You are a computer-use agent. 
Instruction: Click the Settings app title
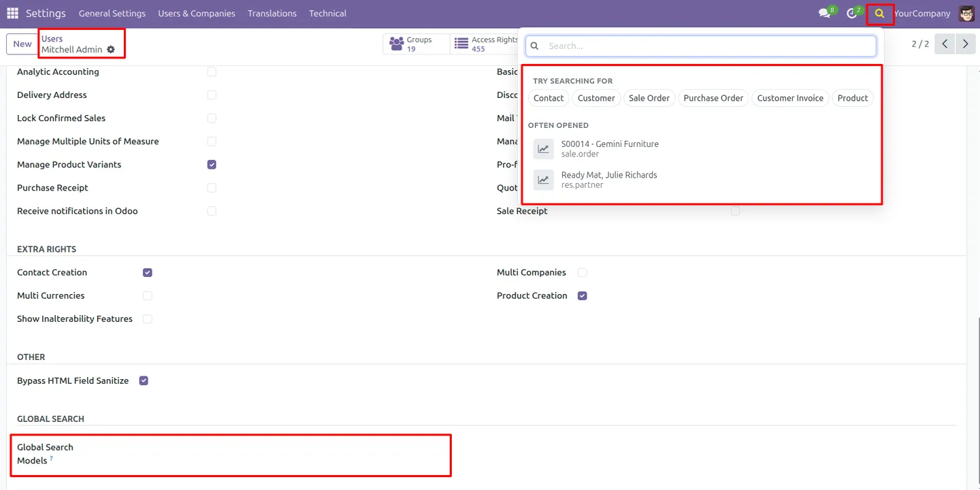pos(46,13)
